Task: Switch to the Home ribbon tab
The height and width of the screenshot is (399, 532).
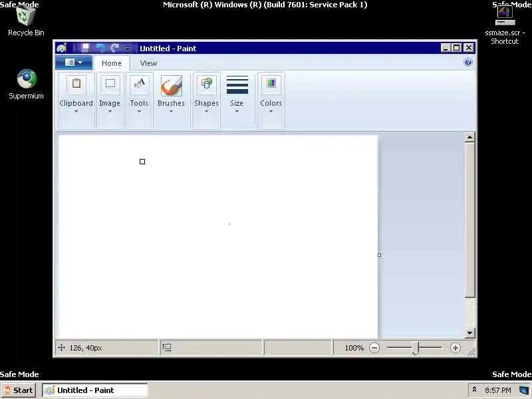Action: pyautogui.click(x=111, y=63)
